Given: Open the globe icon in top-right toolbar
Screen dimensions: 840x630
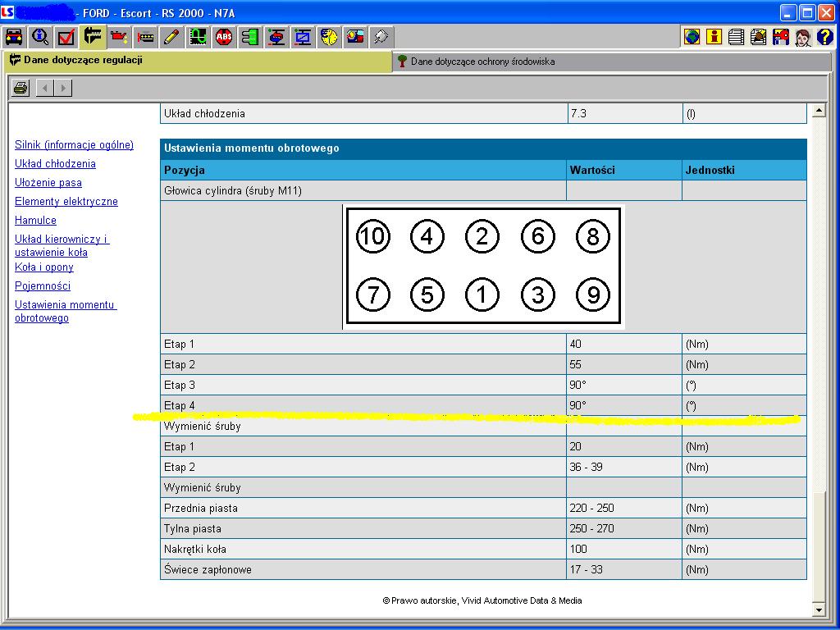Looking at the screenshot, I should (692, 36).
